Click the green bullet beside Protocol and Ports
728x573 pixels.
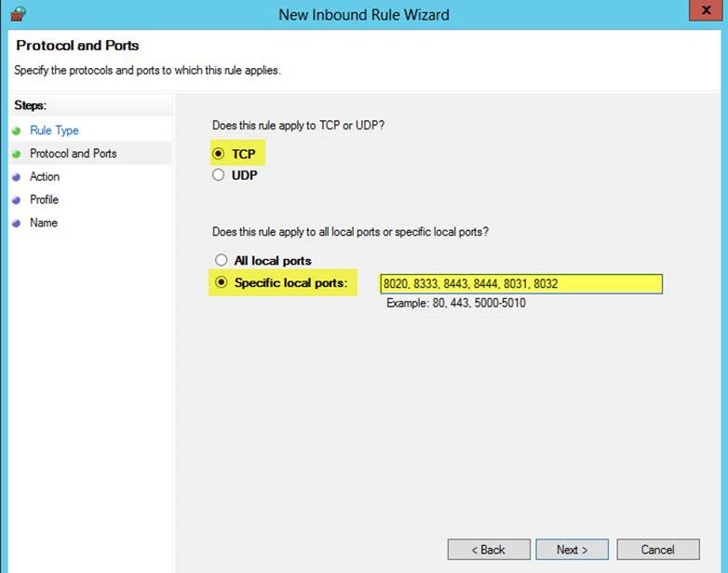(17, 154)
